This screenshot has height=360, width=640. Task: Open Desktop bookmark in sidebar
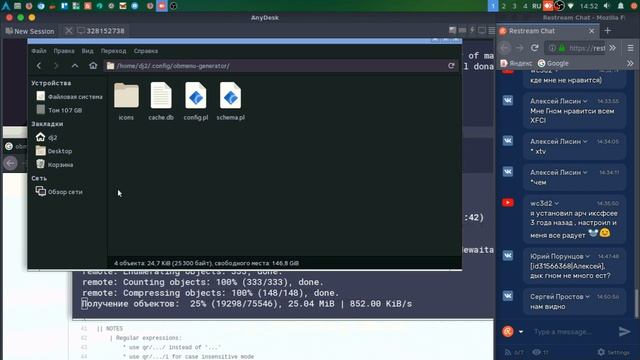tap(54, 151)
